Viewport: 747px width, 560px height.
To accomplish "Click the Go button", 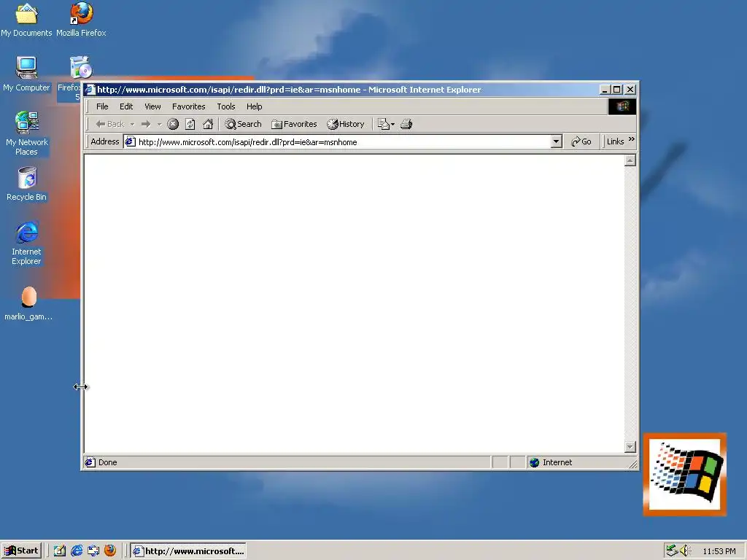I will click(581, 142).
